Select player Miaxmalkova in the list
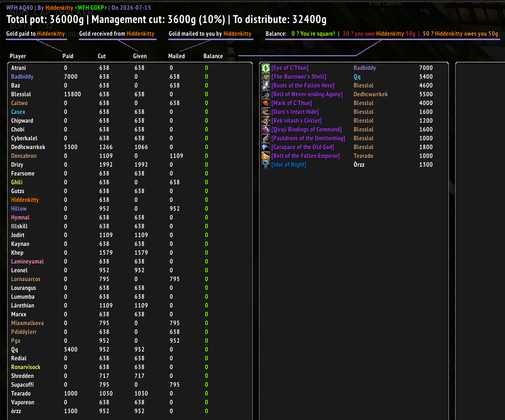Image resolution: width=505 pixels, height=420 pixels. tap(27, 323)
